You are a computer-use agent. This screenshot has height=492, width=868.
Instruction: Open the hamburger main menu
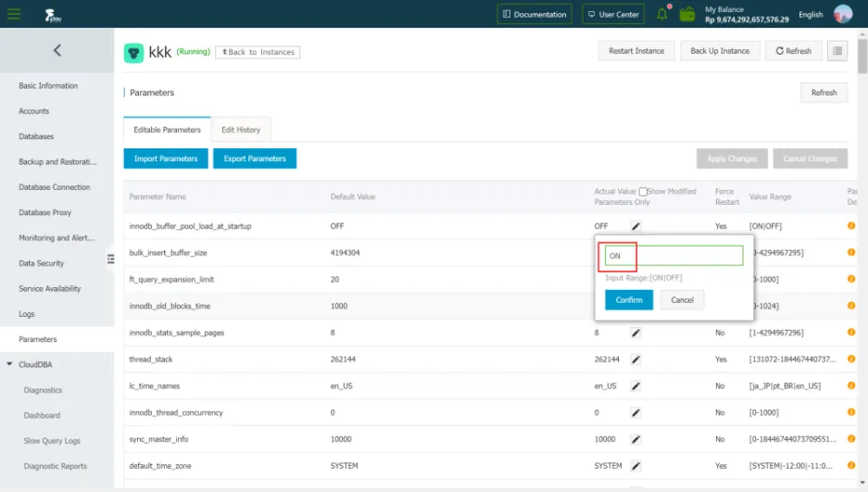tap(14, 14)
